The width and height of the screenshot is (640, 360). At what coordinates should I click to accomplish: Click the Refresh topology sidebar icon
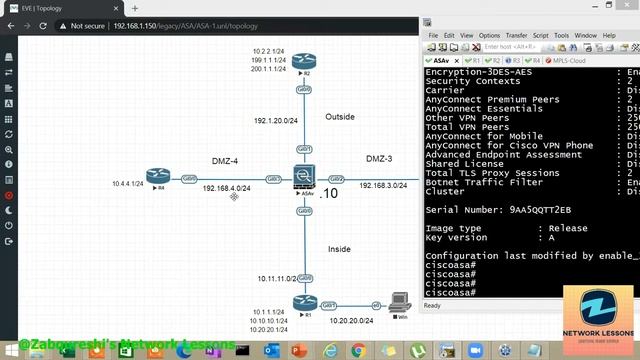9,134
